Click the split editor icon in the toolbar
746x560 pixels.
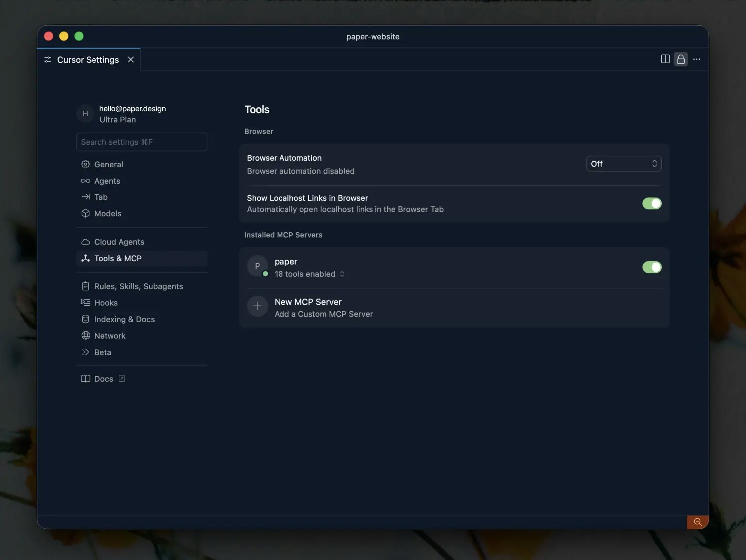(665, 59)
